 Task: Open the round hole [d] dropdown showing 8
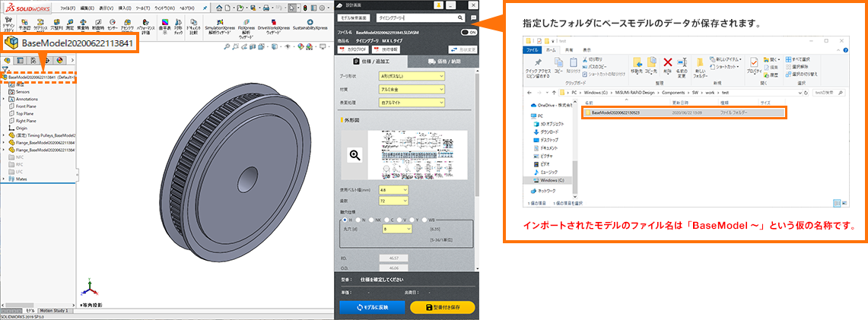[397, 229]
